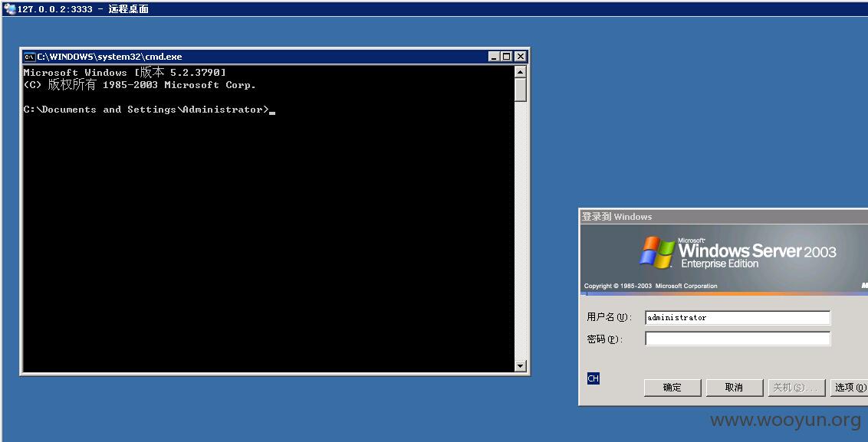Close the cmd.exe window
The width and height of the screenshot is (868, 442).
[521, 57]
